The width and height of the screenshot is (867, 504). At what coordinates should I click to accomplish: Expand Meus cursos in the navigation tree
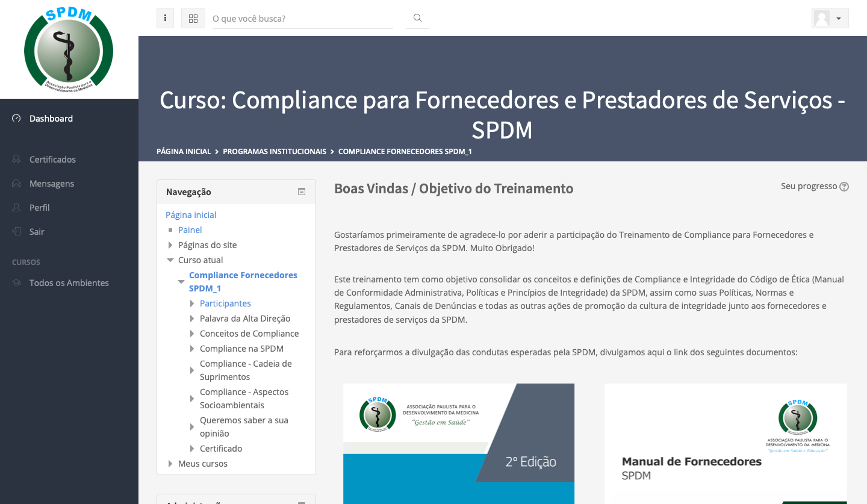pyautogui.click(x=170, y=464)
